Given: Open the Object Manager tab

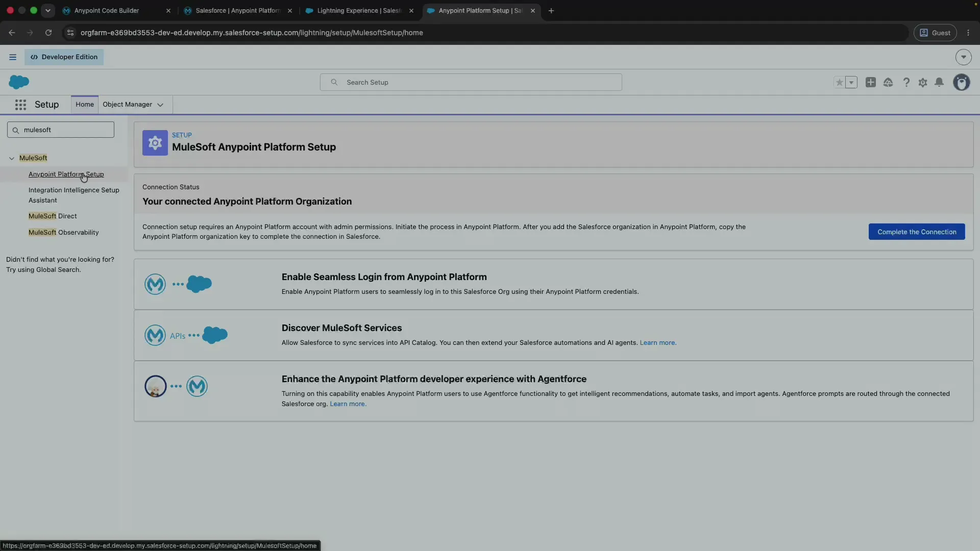Looking at the screenshot, I should [127, 104].
